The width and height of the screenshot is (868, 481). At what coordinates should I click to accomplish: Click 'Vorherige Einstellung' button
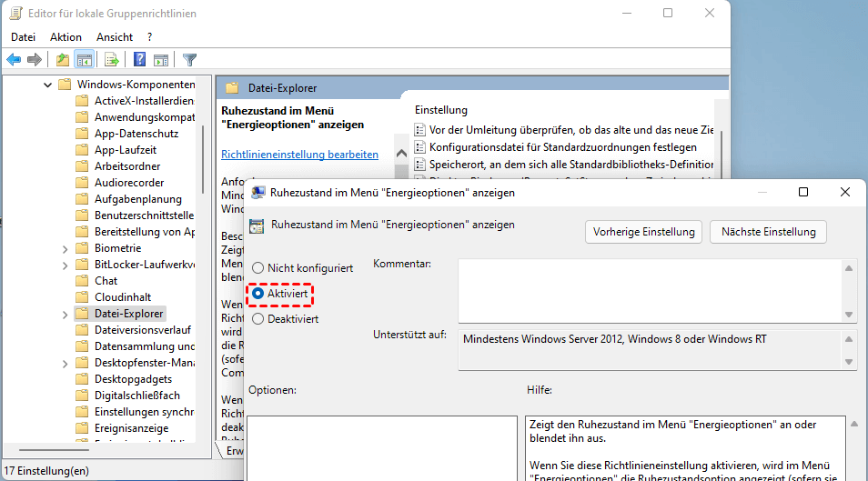644,232
